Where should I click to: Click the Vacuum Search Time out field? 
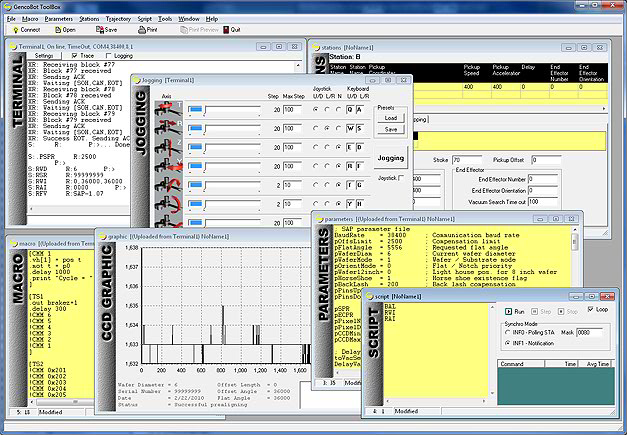tap(543, 202)
